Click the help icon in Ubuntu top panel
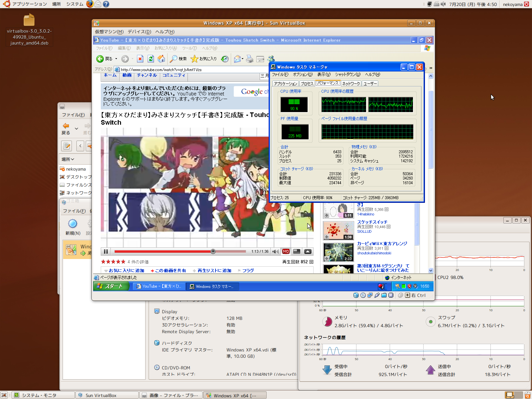 tap(106, 4)
